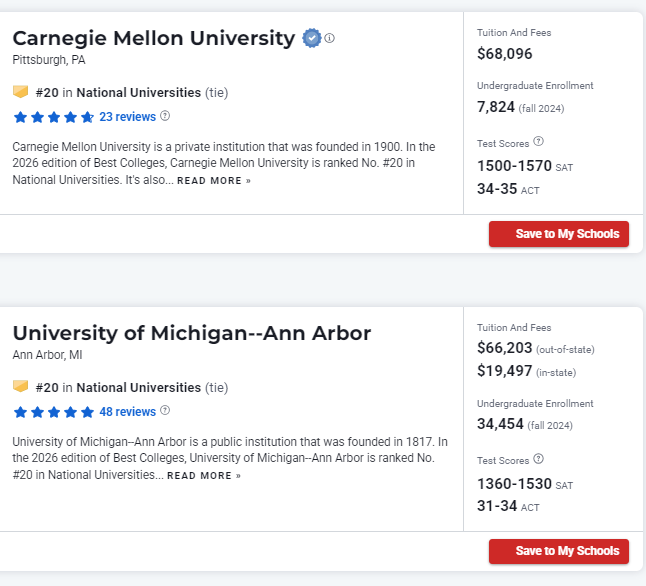Open Carnegie Mellon University title link
Screen dimensions: 646x586
click(x=153, y=38)
